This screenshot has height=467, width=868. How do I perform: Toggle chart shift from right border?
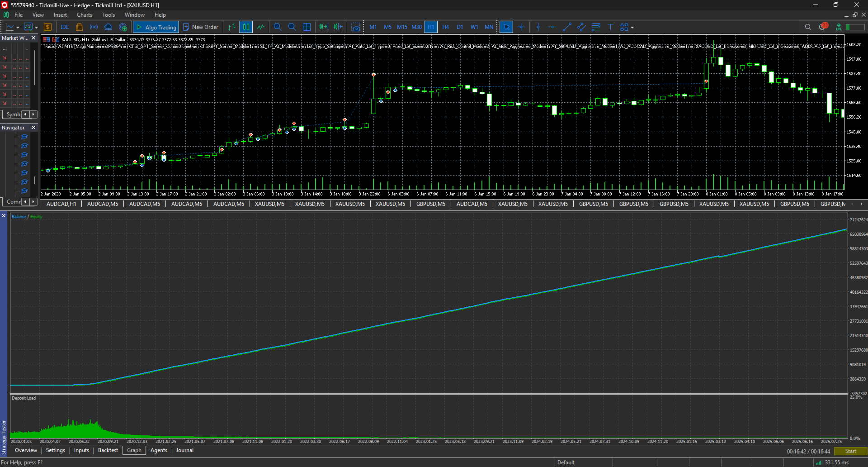coord(338,27)
